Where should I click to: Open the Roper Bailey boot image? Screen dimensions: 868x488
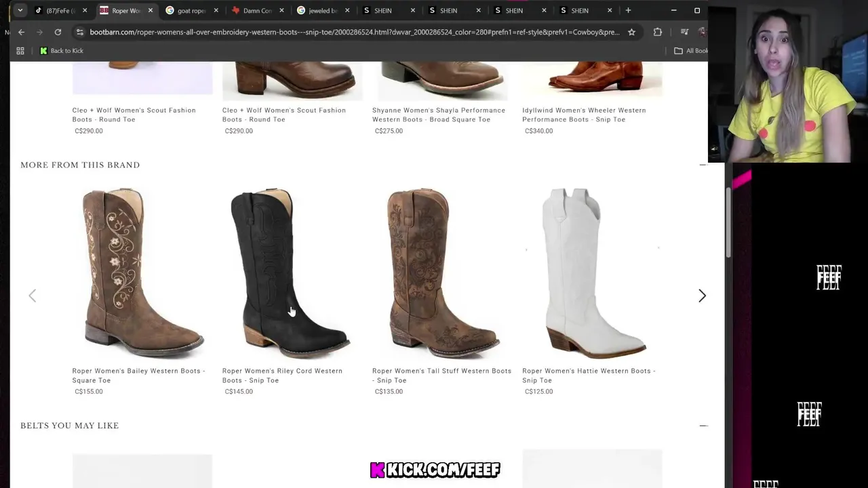(x=142, y=272)
